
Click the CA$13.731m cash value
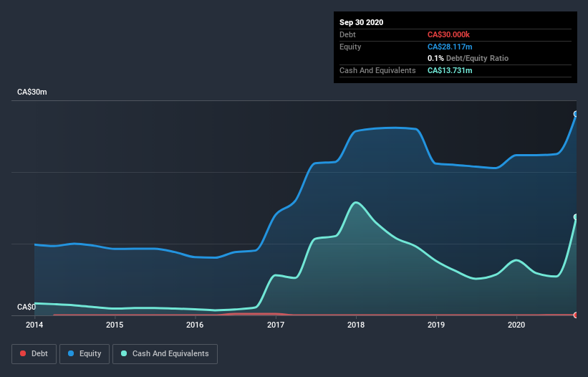tap(450, 70)
